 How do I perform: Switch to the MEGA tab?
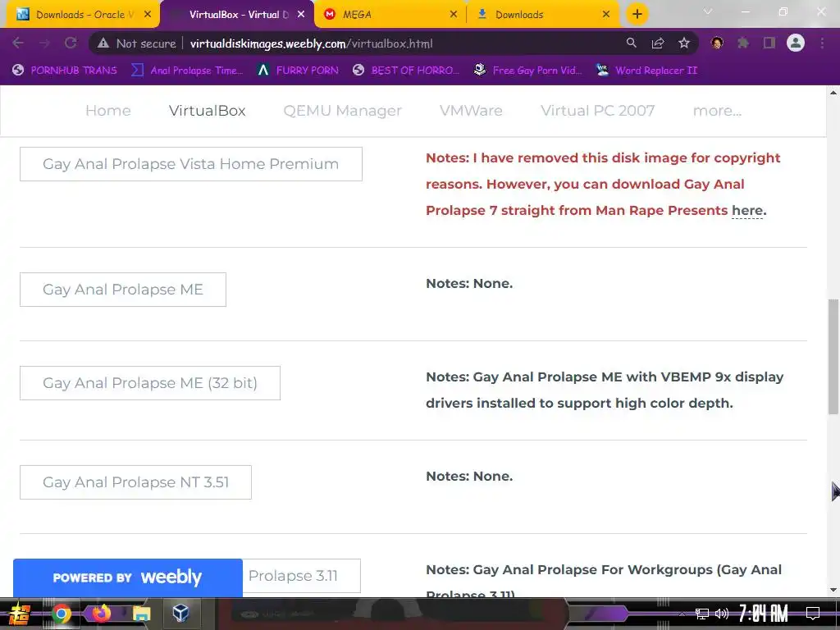(x=390, y=15)
